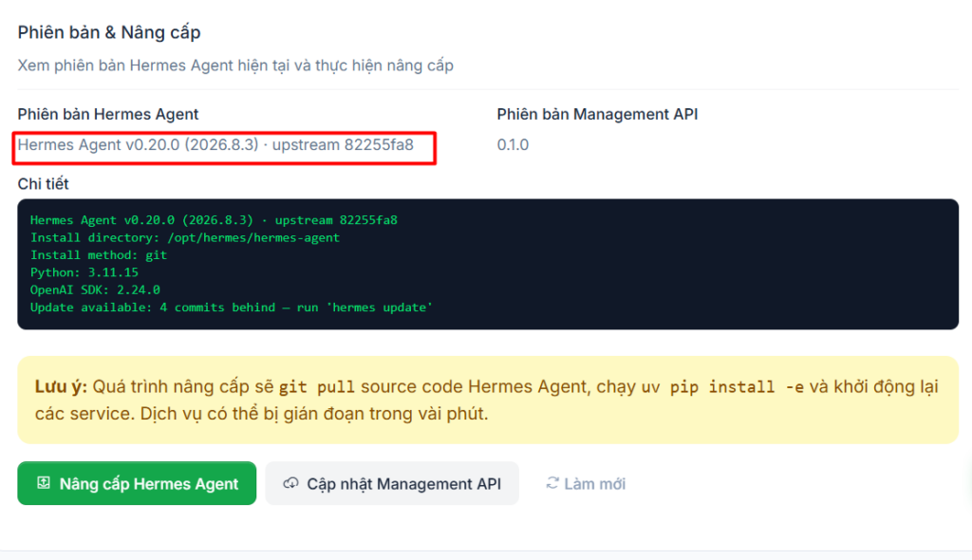Click the Install directory line in the console
Image resolution: width=972 pixels, height=560 pixels.
[x=185, y=237]
